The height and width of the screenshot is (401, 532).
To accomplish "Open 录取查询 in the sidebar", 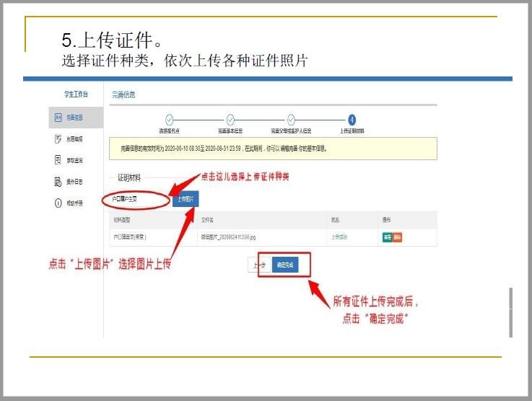I will 74,160.
